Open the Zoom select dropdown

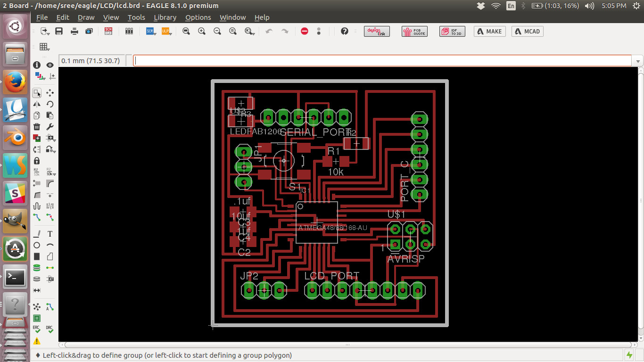click(x=249, y=31)
